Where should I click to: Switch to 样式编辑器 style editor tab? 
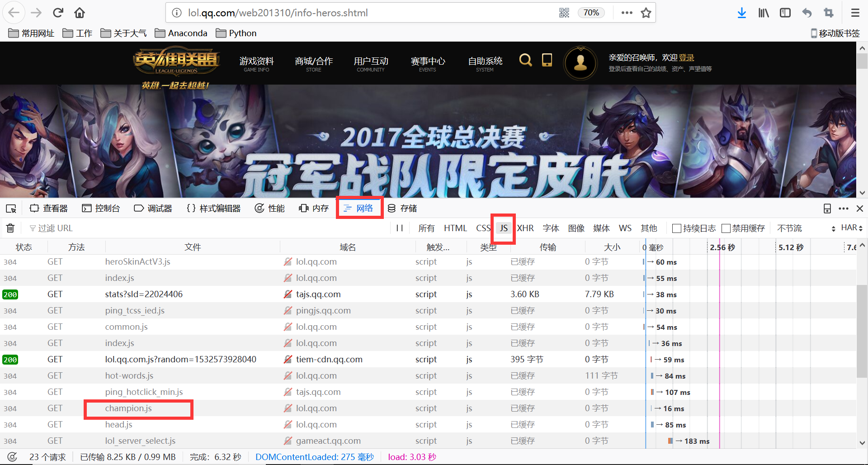(x=213, y=209)
